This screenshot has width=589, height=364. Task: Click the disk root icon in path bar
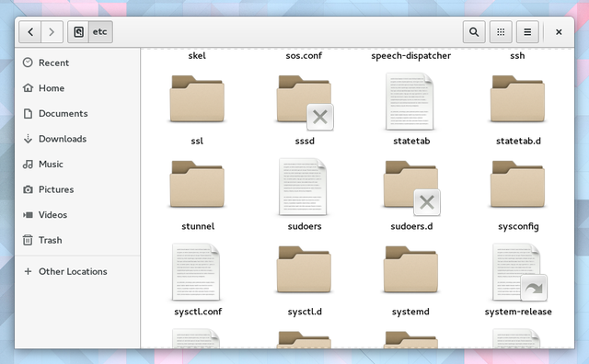click(x=78, y=32)
